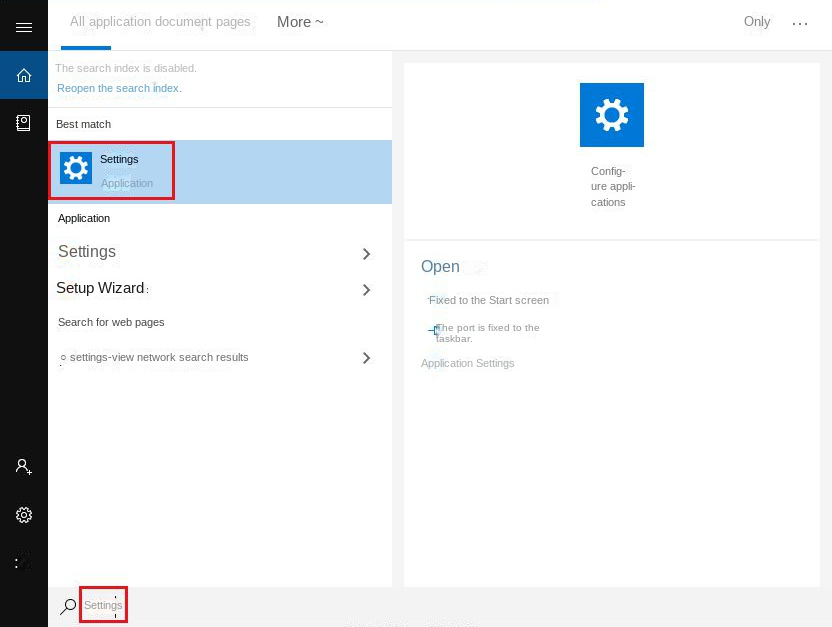The width and height of the screenshot is (832, 627).
Task: Click the Reopen the search index link
Action: tap(118, 88)
